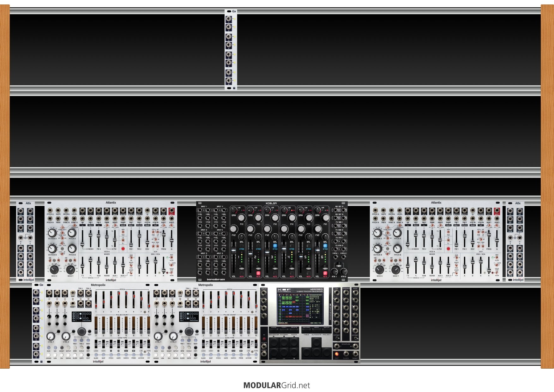Click the RUN button on the left Metropolix
554x392 pixels.
tap(49, 348)
